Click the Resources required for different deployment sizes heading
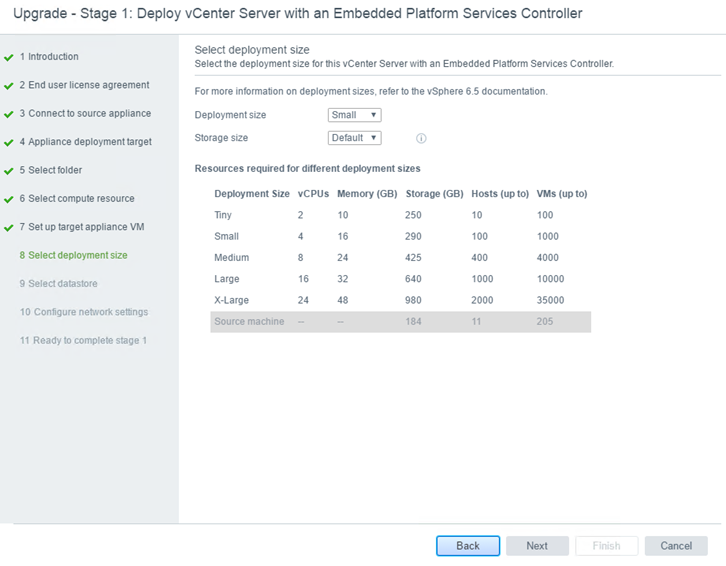This screenshot has width=726, height=566. tap(307, 169)
